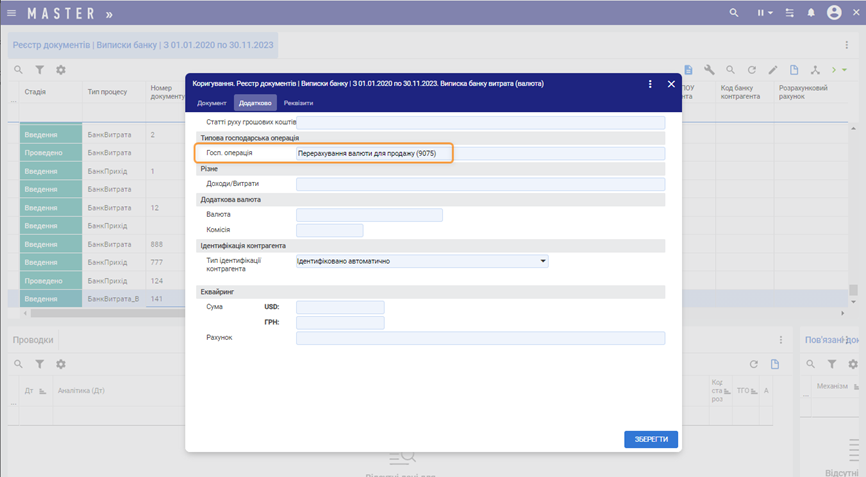866x477 pixels.
Task: Open the user profile avatar
Action: pyautogui.click(x=835, y=13)
